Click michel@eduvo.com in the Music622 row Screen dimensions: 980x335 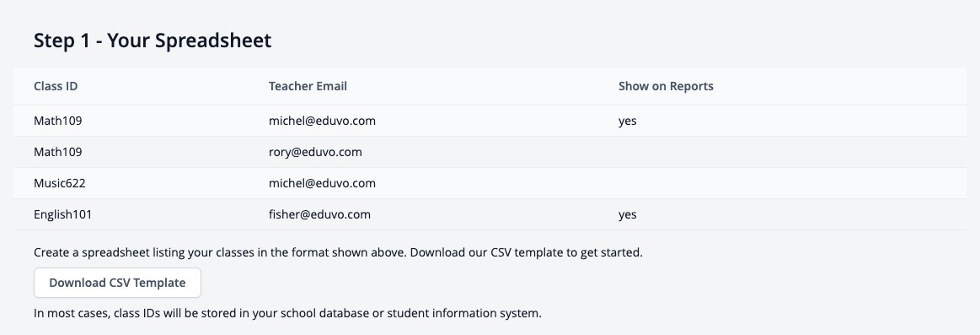tap(322, 183)
